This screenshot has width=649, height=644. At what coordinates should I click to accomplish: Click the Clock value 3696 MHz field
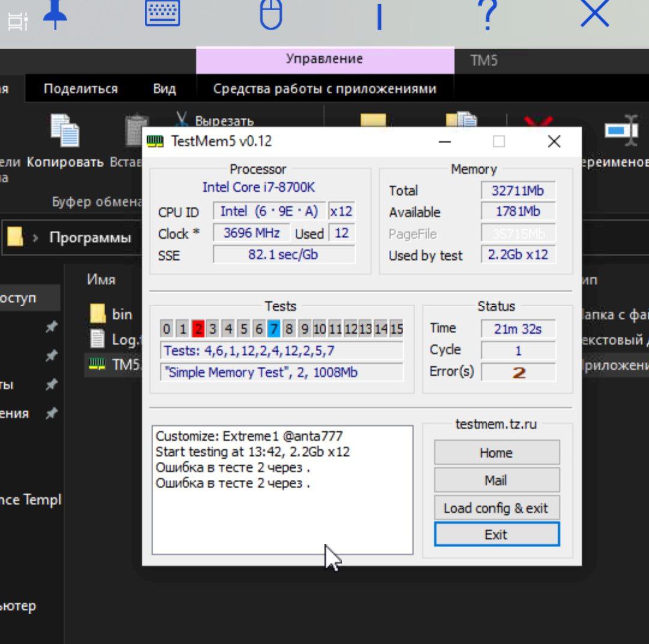point(251,233)
